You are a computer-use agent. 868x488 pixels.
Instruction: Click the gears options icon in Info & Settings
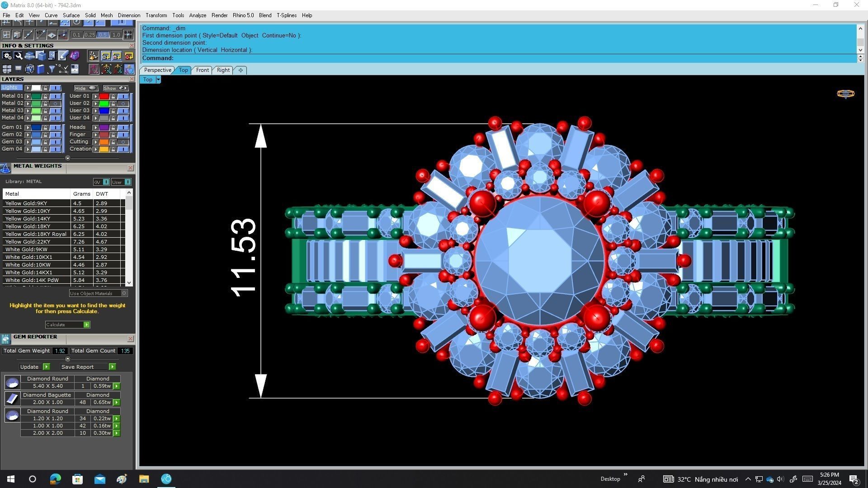pos(7,56)
